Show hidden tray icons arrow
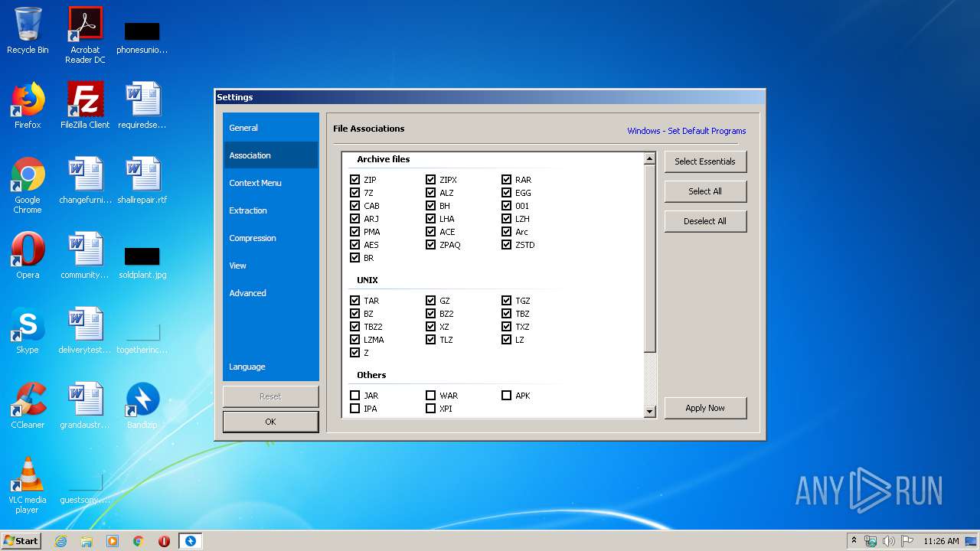Viewport: 980px width, 551px height. (x=854, y=541)
